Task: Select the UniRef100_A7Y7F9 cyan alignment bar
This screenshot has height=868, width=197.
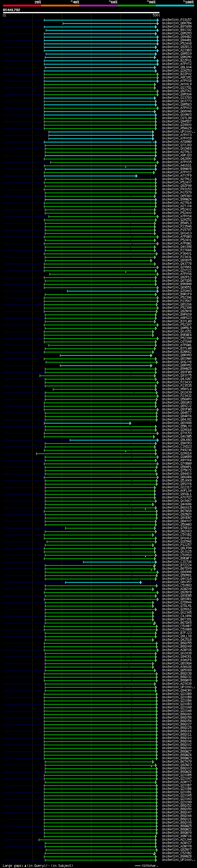Action: (90, 176)
